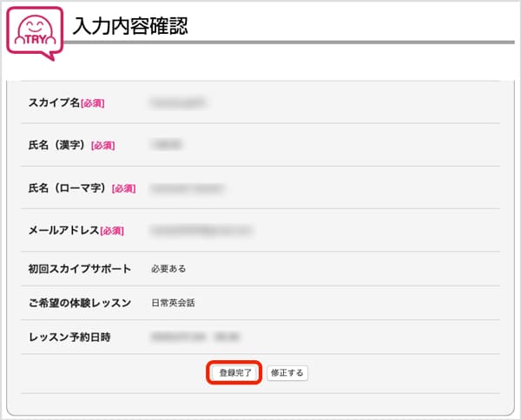Click the ご希望の体験レッスン label
Viewport: 521px width, 420px height.
coord(80,303)
